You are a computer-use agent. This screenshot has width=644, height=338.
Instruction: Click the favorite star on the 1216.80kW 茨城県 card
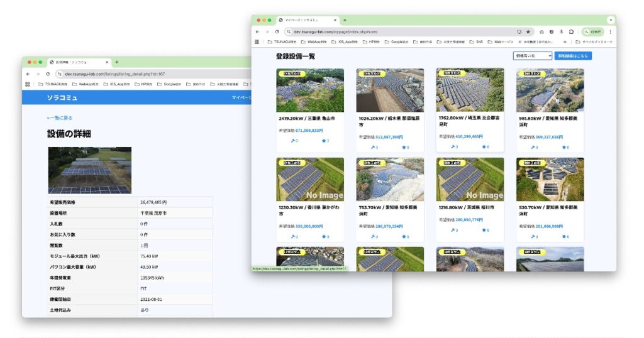[x=484, y=230]
